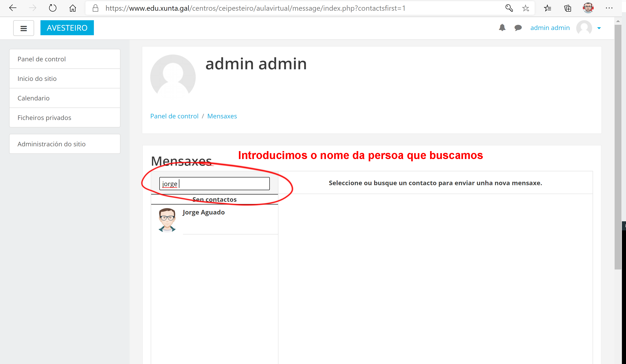Screen dimensions: 626x364
Task: Toggle the hamburger side menu button
Action: 24,28
